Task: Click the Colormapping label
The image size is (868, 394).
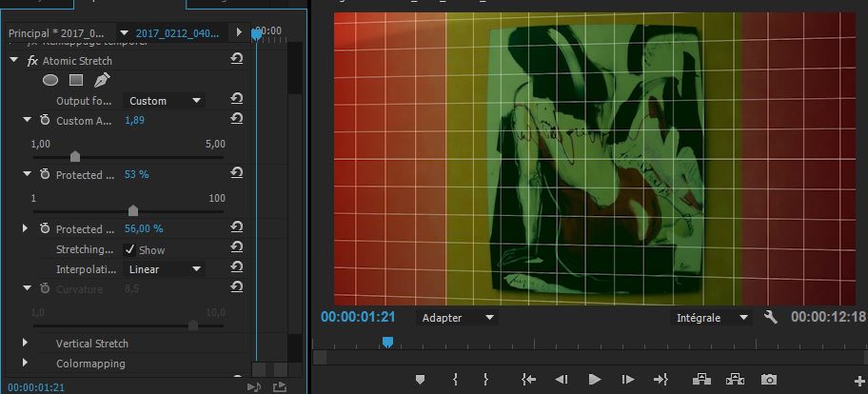Action: (90, 364)
